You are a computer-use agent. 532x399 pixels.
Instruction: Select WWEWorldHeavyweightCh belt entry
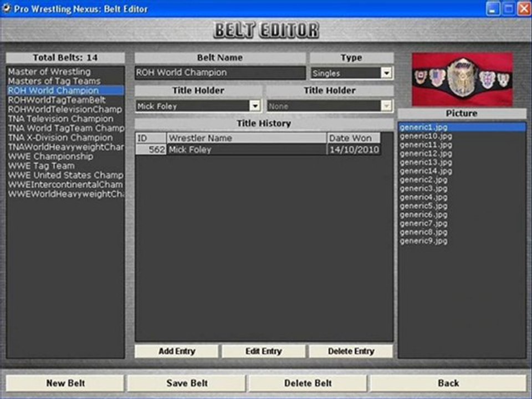[65, 194]
